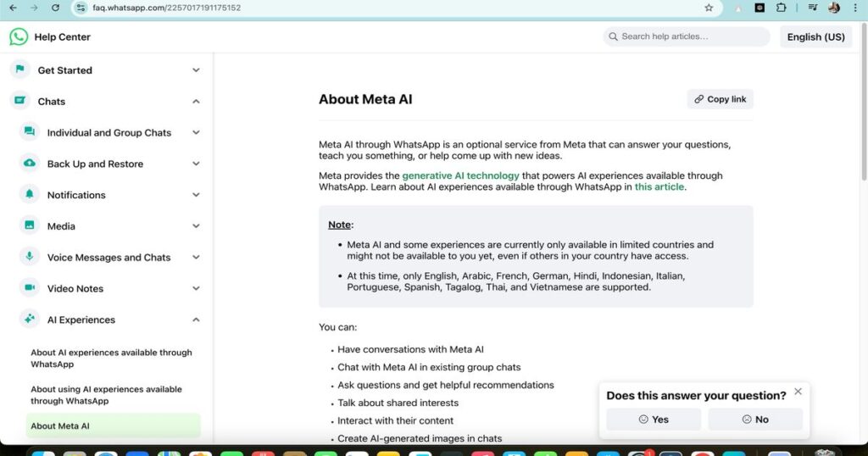Image resolution: width=868 pixels, height=456 pixels.
Task: Expand Back Up and Restore chevron
Action: click(196, 164)
